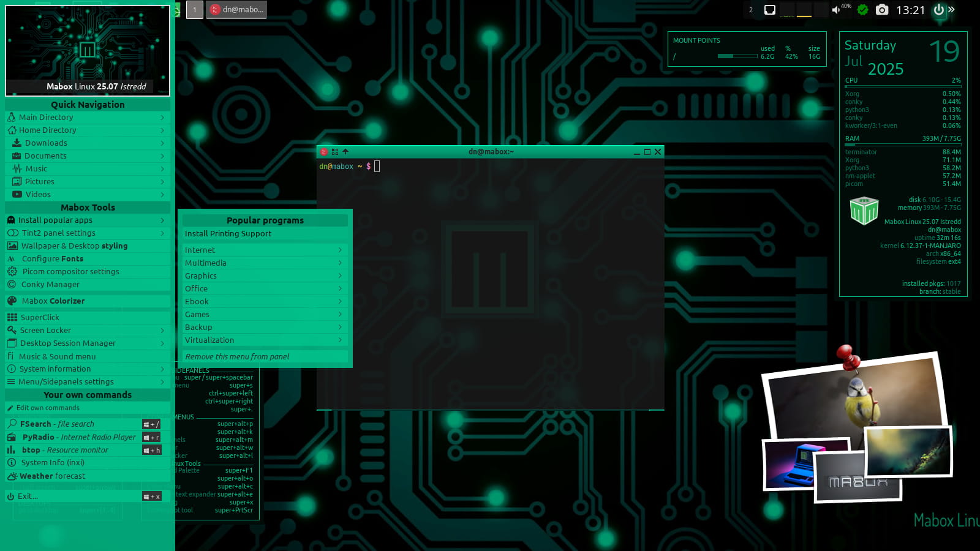980x551 pixels.
Task: Open the Multimedia entry in Popular programs
Action: click(x=265, y=263)
